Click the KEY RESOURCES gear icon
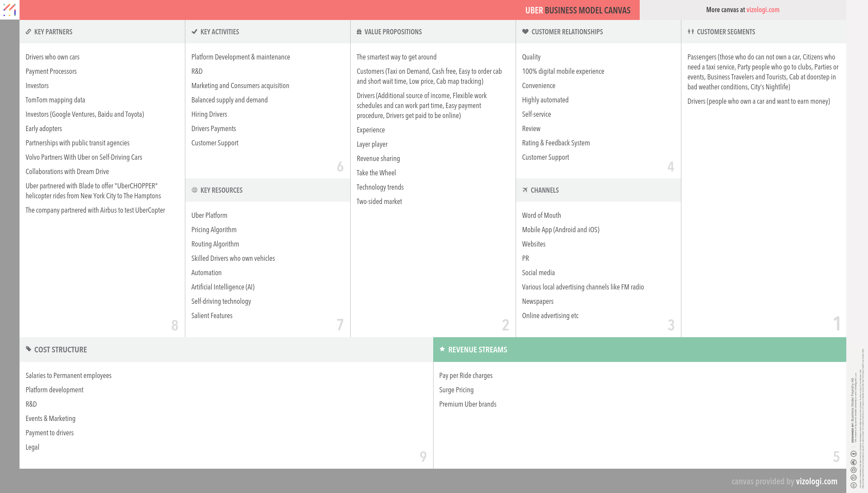Screen dimensions: 868x493 click(x=194, y=190)
